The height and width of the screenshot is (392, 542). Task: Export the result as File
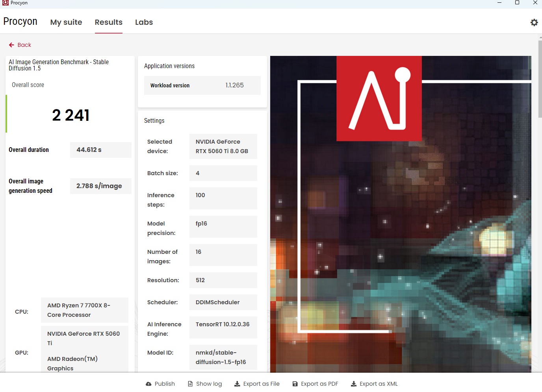coord(257,384)
